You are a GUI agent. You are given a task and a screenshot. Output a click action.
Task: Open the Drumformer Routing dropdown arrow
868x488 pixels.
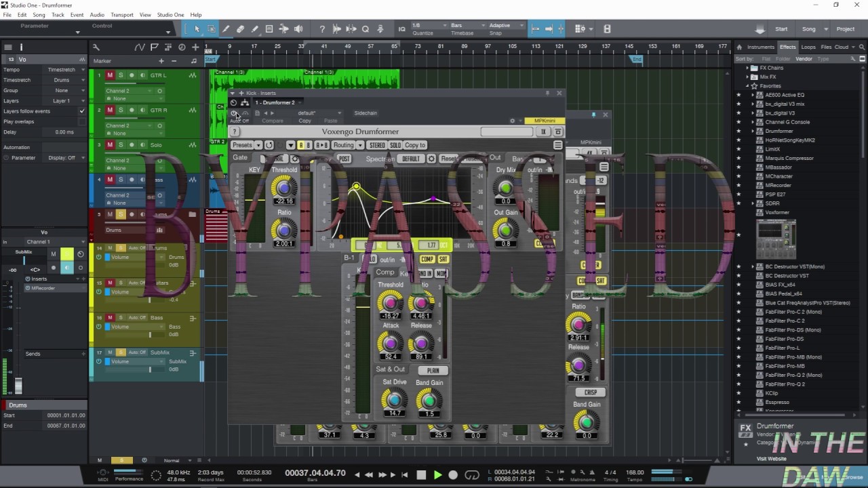coord(359,145)
